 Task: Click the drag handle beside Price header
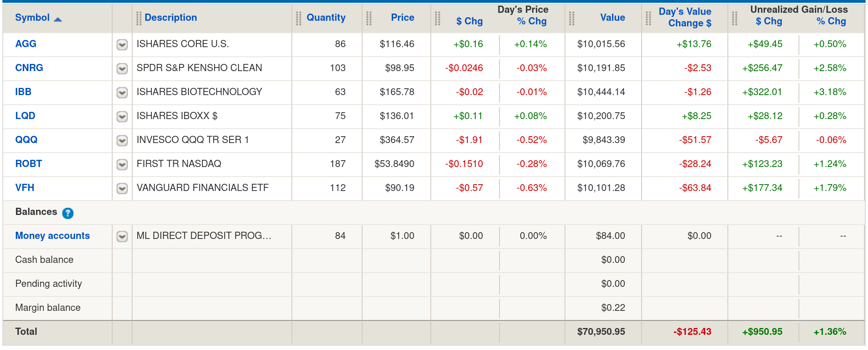pos(369,18)
